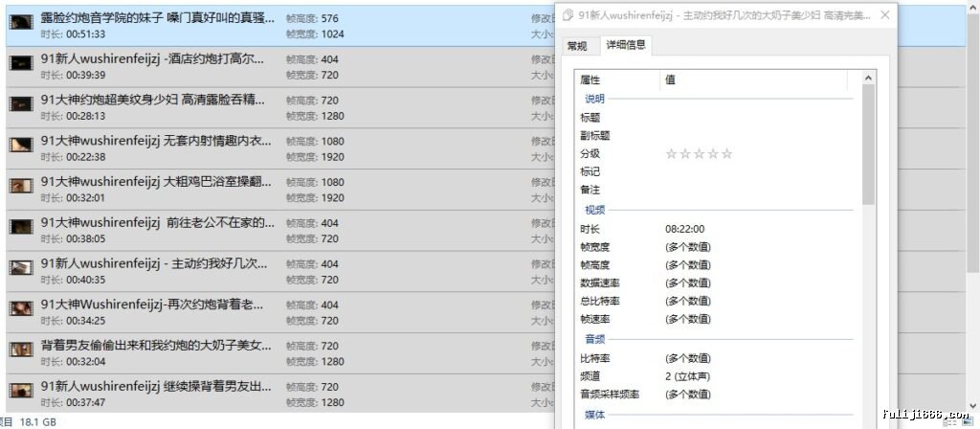Click the 时长: 00:37:47 text
980x429 pixels.
pos(73,403)
